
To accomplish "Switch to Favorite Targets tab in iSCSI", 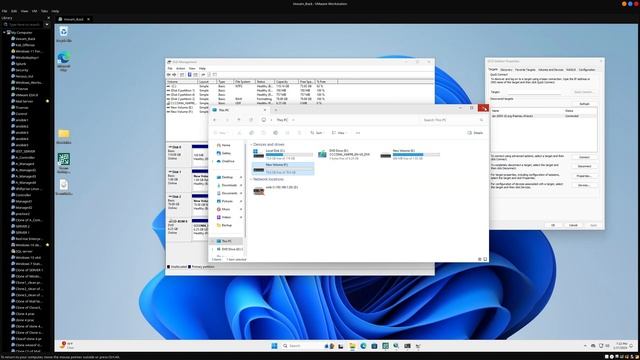I will (x=525, y=70).
